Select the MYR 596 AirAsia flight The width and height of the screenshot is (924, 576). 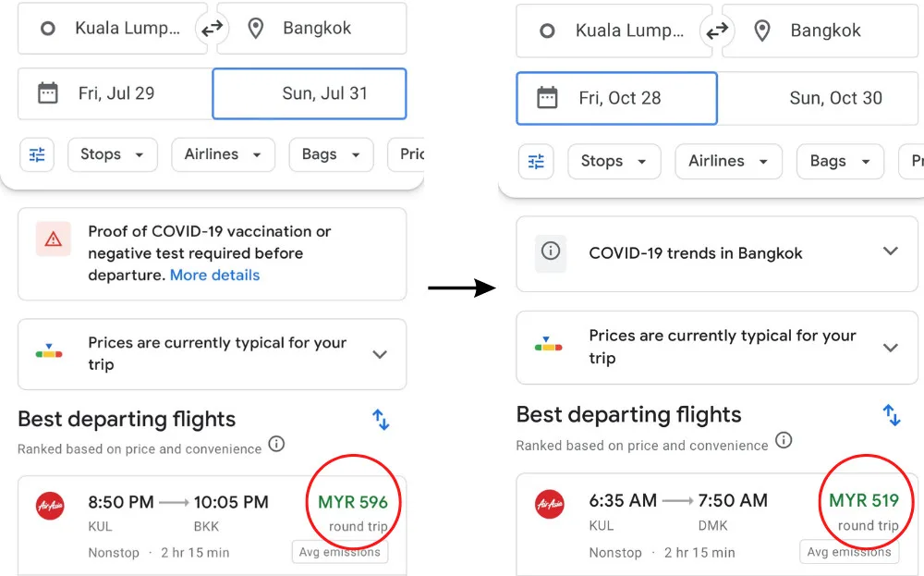click(213, 525)
